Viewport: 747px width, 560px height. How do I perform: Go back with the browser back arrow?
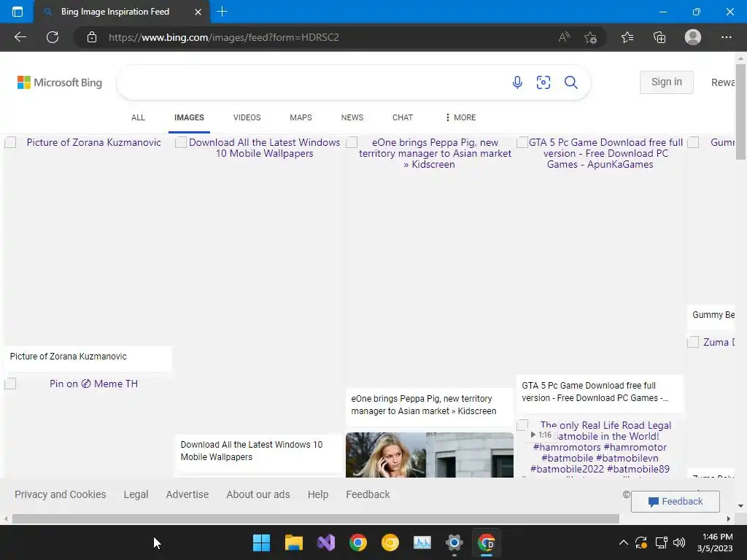20,37
